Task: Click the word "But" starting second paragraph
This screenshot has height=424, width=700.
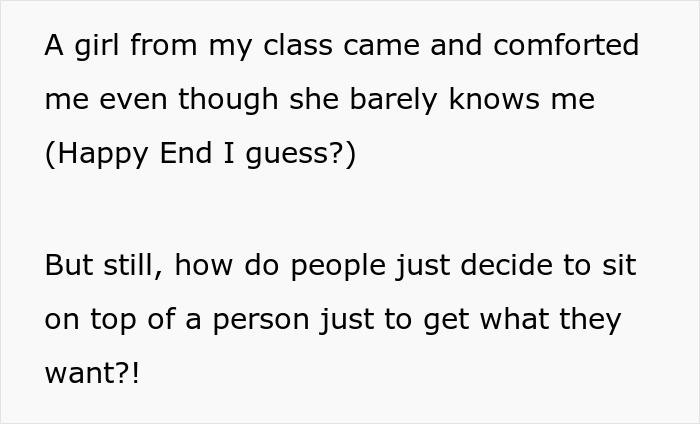Action: [68, 267]
